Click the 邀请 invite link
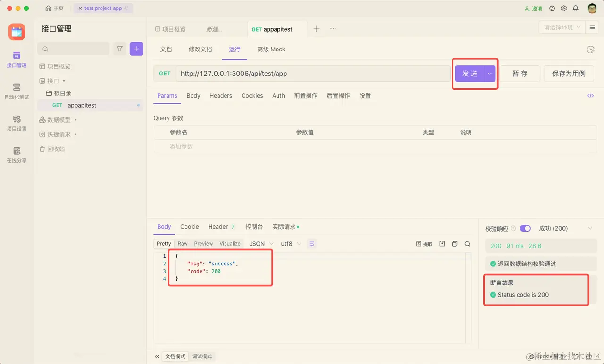This screenshot has height=364, width=604. pos(534,8)
